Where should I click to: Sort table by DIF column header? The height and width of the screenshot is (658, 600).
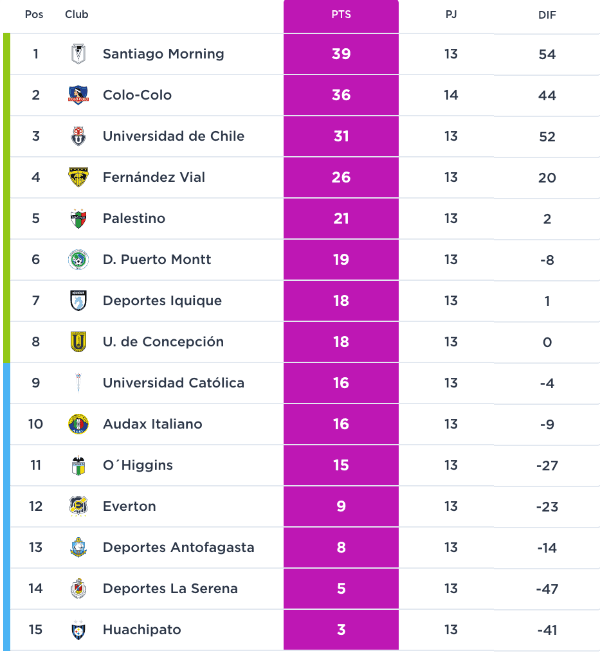(547, 15)
